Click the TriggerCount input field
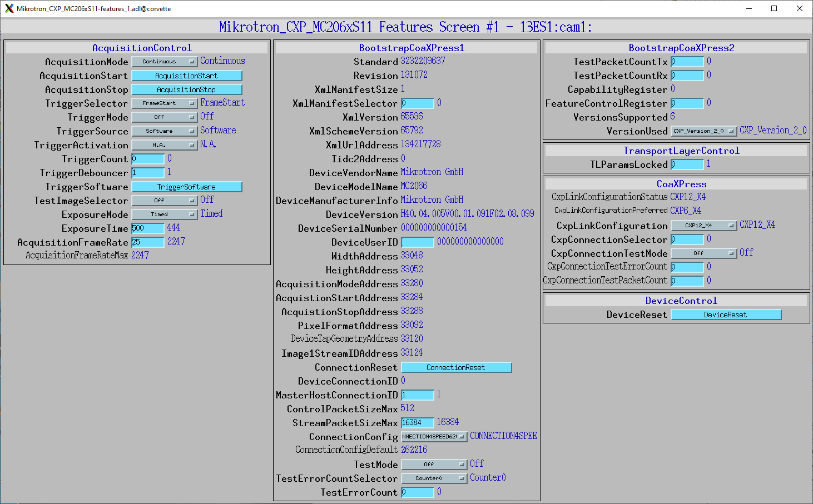This screenshot has height=504, width=813. tap(148, 159)
